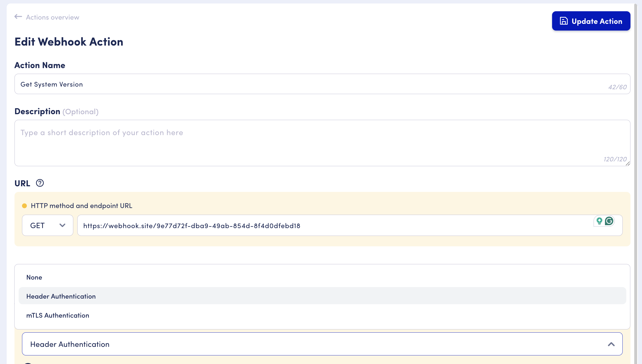
Task: Click the green lightbulb extension icon
Action: click(599, 221)
